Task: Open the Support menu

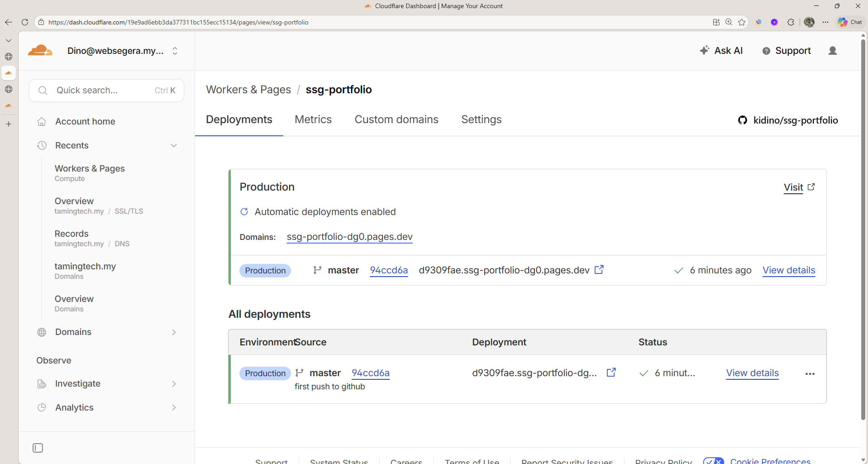Action: [787, 51]
